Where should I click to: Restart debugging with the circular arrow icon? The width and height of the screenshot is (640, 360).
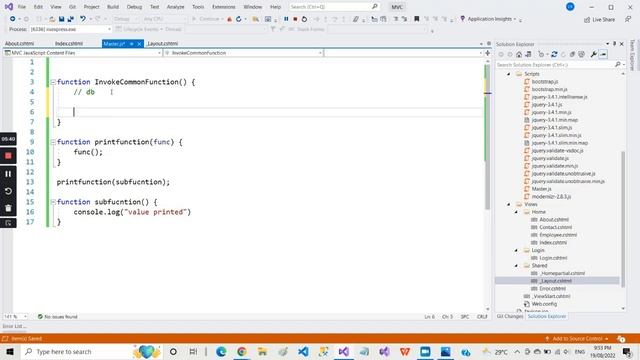point(304,19)
